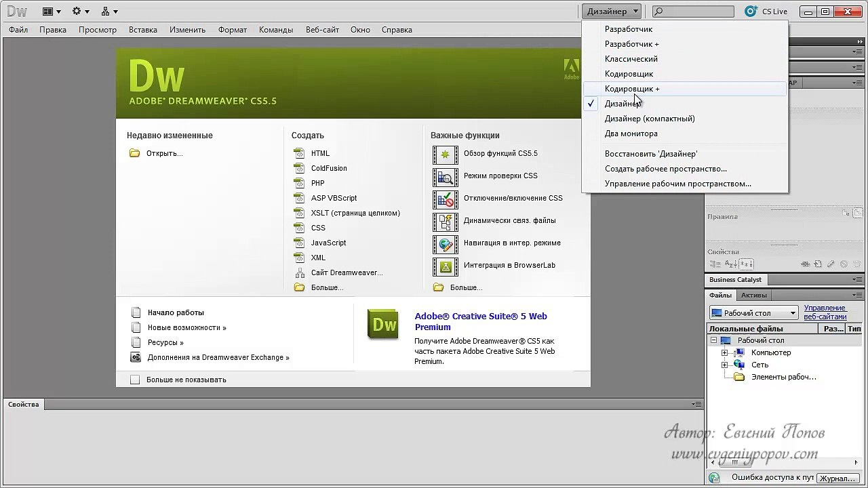Viewport: 868px width, 488px height.
Task: Click the Сайт Dreamweaver site icon
Action: (x=299, y=272)
